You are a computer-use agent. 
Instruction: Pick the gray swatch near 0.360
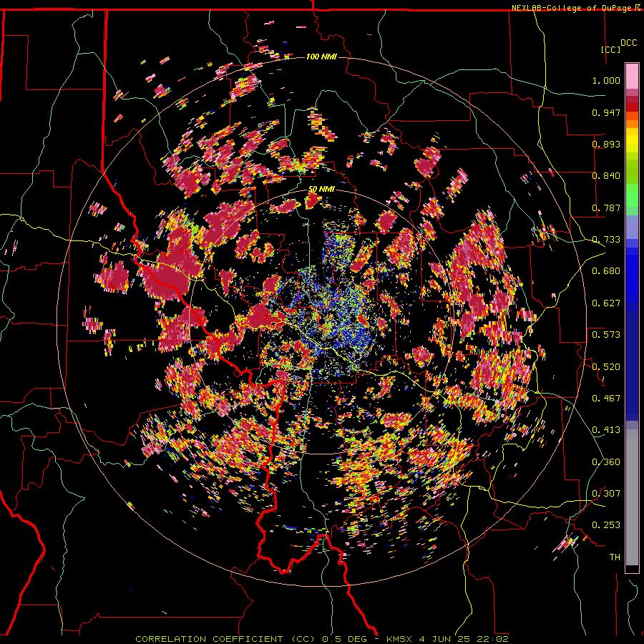632,497
